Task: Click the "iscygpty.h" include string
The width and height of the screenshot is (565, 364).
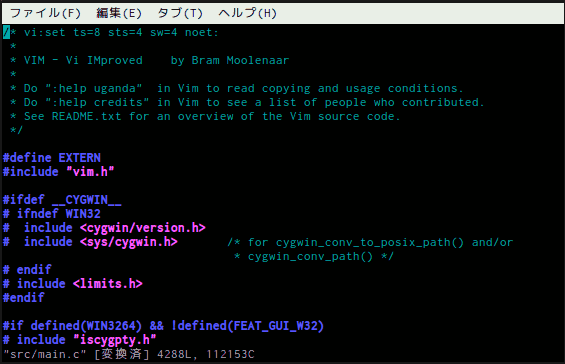Action: pyautogui.click(x=115, y=340)
